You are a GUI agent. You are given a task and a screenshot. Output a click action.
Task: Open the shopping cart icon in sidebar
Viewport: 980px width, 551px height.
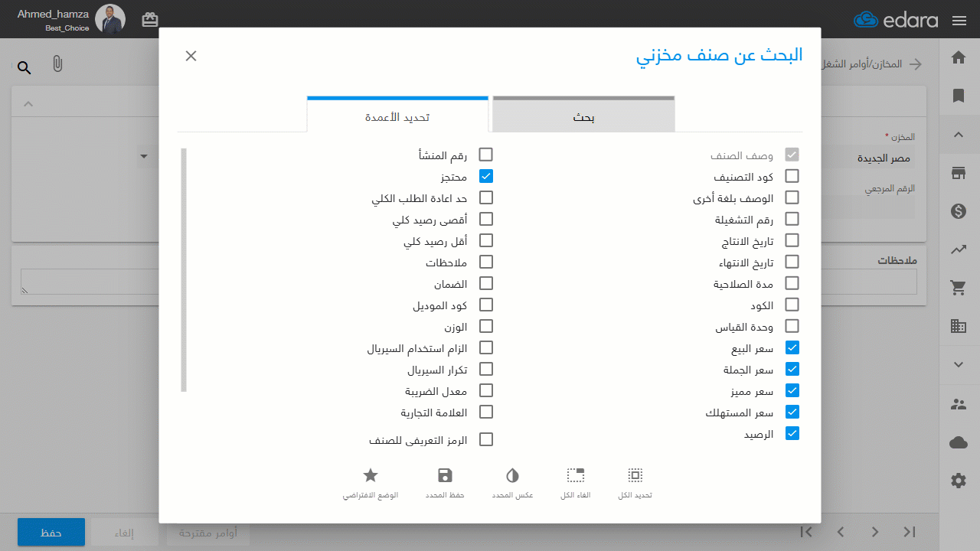(959, 288)
